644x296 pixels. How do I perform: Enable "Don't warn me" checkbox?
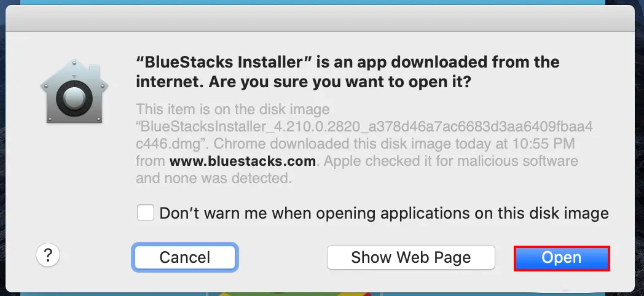click(x=146, y=213)
